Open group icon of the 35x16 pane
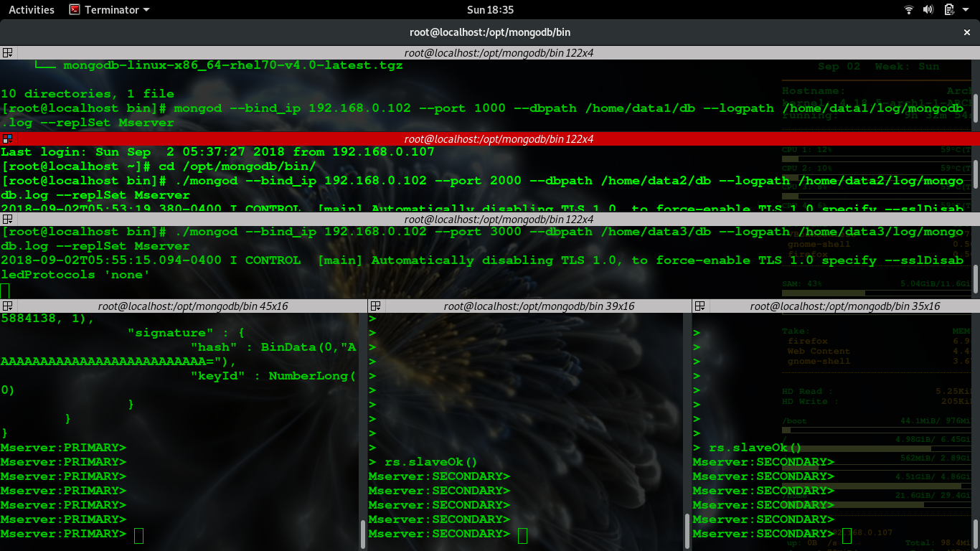Screen dimensions: 980x551 point(699,306)
